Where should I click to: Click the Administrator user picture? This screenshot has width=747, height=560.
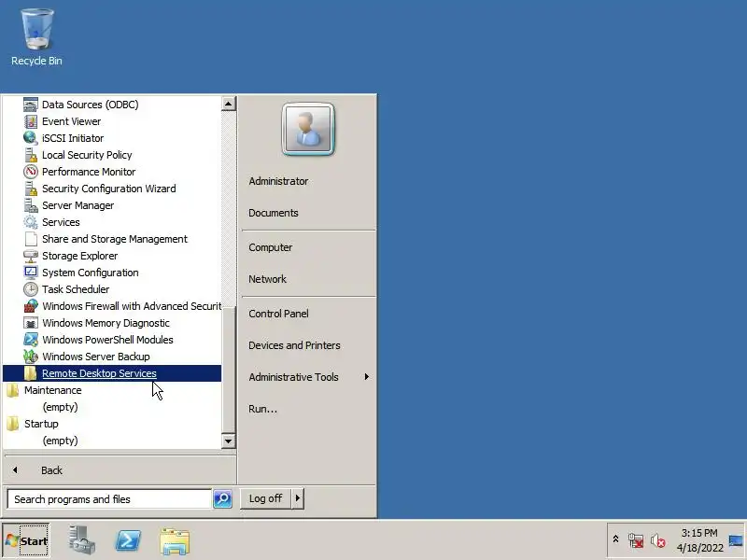coord(308,130)
